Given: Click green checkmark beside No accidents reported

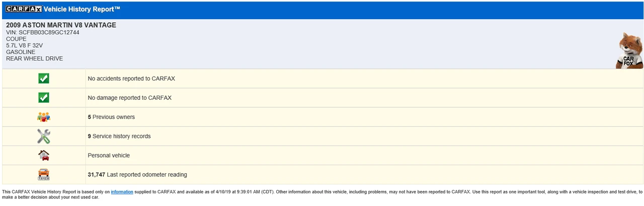Looking at the screenshot, I should tap(44, 79).
